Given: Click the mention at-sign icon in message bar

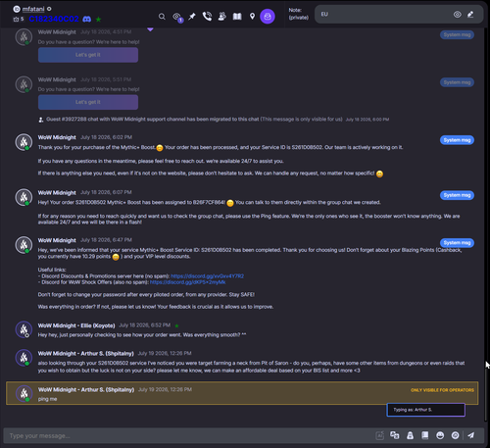Looking at the screenshot, I should (x=455, y=435).
